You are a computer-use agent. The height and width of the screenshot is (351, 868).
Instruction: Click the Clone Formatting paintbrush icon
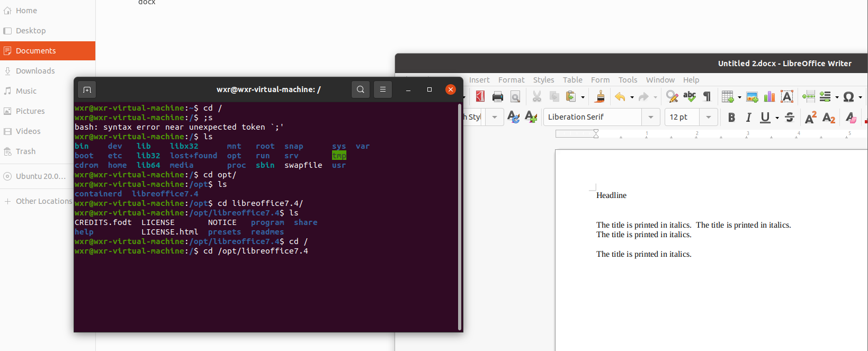600,96
